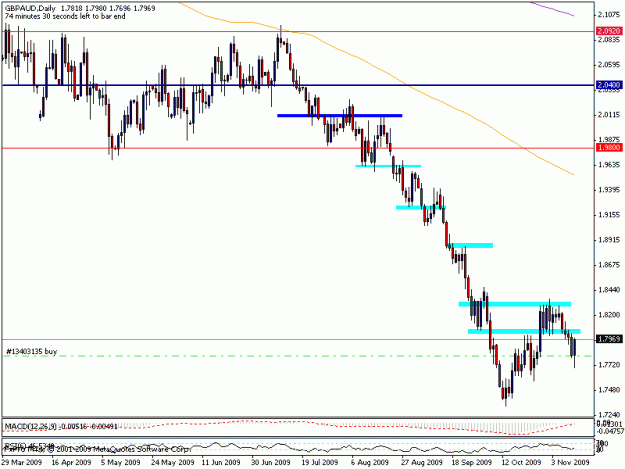The width and height of the screenshot is (625, 469).
Task: Click the 29 Mar 2009 date label
Action: pos(22,462)
